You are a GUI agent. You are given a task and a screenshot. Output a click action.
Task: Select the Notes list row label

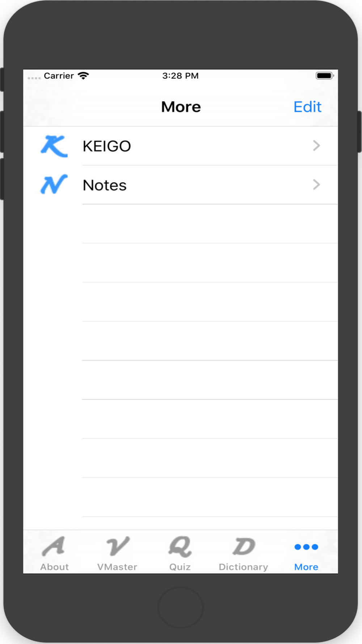tap(105, 185)
